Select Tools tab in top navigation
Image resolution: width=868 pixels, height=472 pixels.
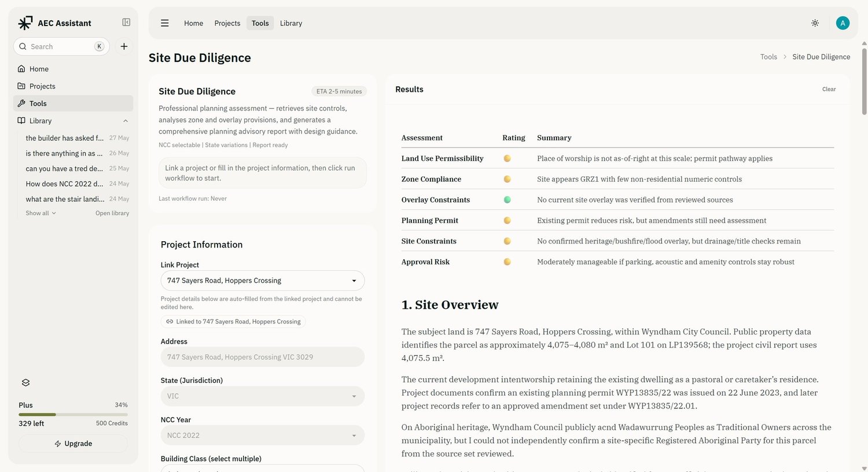click(x=260, y=23)
